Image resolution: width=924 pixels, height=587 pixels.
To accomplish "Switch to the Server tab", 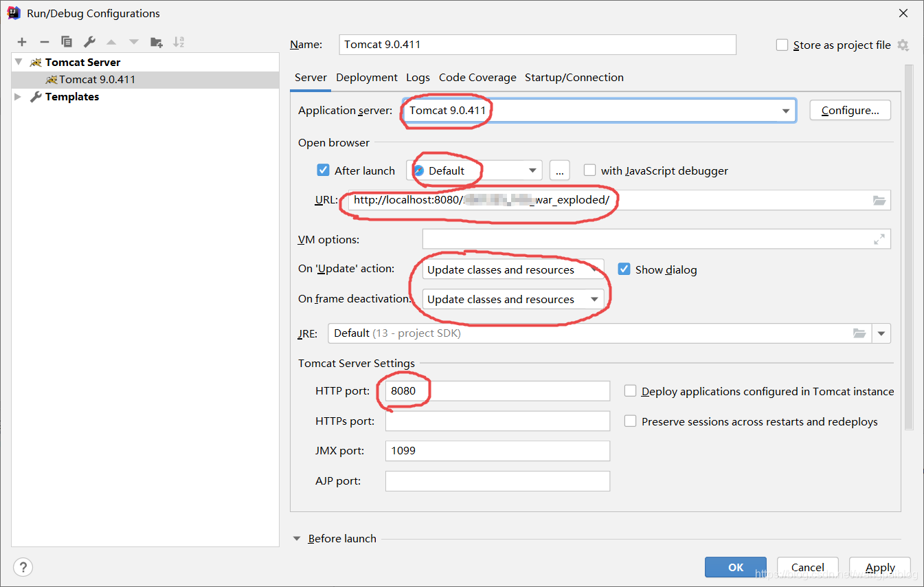I will pyautogui.click(x=311, y=77).
